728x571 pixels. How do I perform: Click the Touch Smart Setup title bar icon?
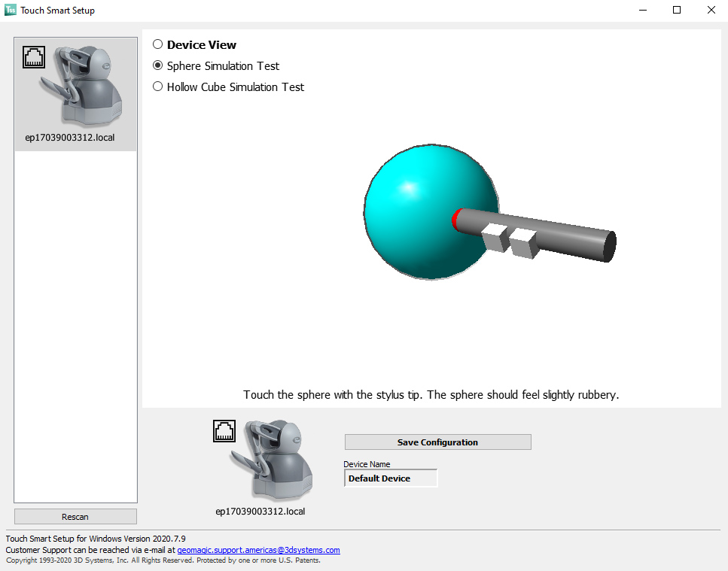11,10
